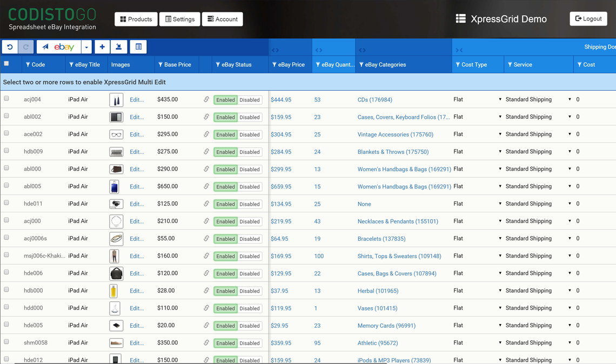Expand column group arrows above eBay Price
The height and width of the screenshot is (364, 616).
pyautogui.click(x=276, y=50)
